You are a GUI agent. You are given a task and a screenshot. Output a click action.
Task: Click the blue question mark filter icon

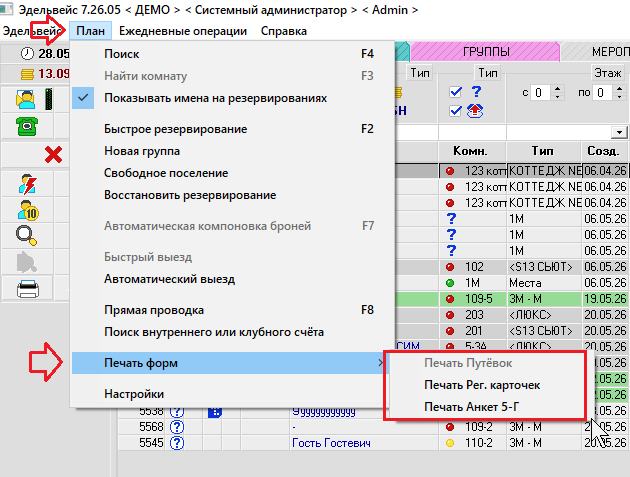point(476,92)
